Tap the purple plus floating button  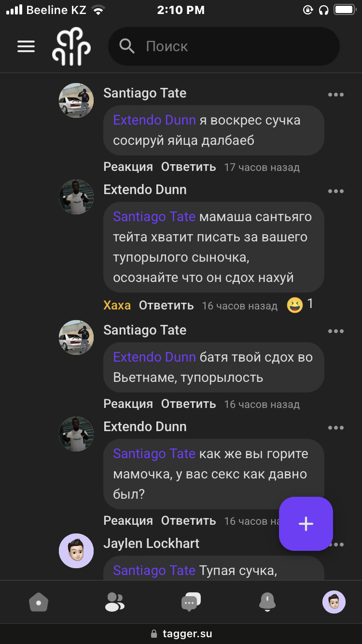click(x=306, y=524)
